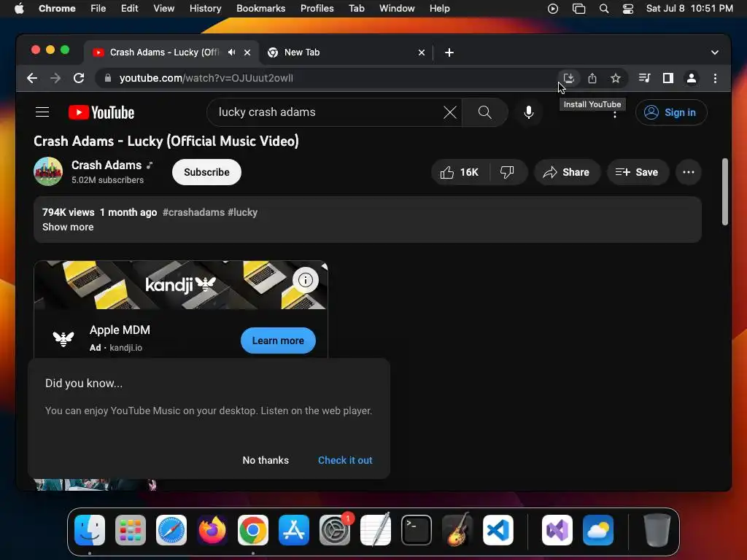Bookmark this page with the star icon
The width and height of the screenshot is (747, 560).
[x=616, y=78]
